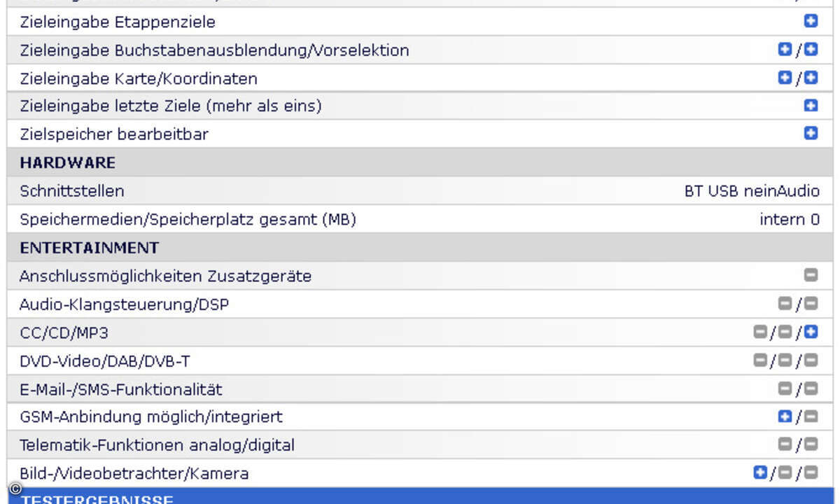Click plus icon beside Zieleingabe letzte Ziele
Viewport: 840px width, 504px height.
pyautogui.click(x=811, y=106)
